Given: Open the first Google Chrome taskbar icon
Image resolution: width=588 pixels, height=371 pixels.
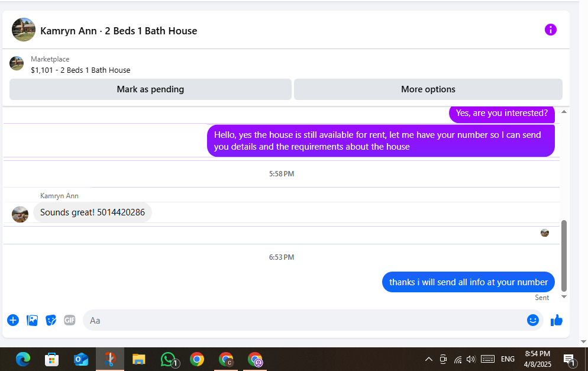Looking at the screenshot, I should [x=197, y=359].
